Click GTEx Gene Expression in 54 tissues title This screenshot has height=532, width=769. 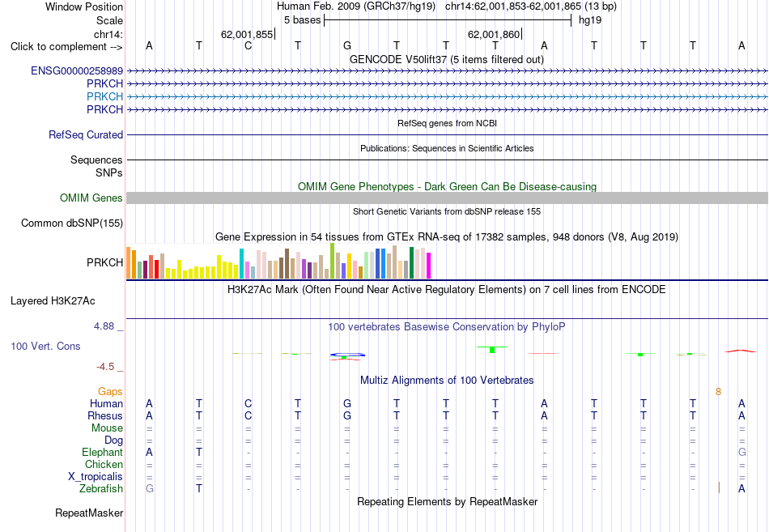pos(446,237)
